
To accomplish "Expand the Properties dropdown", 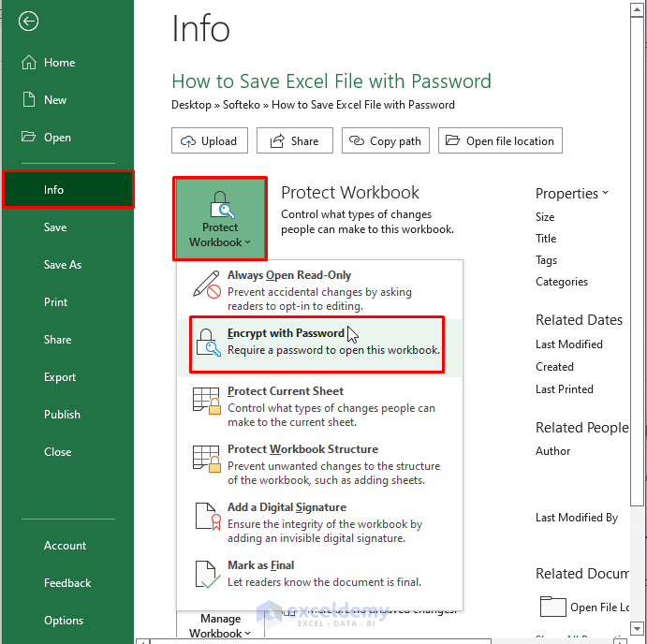I will point(571,193).
